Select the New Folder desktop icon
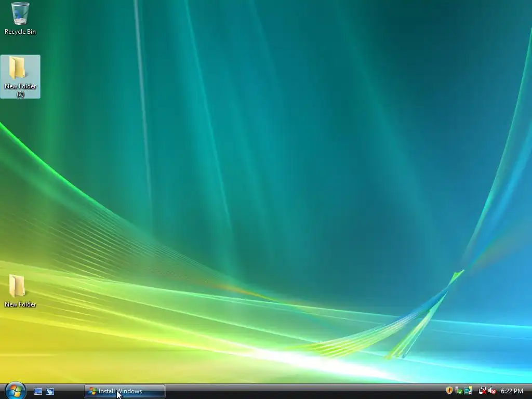 pyautogui.click(x=20, y=291)
